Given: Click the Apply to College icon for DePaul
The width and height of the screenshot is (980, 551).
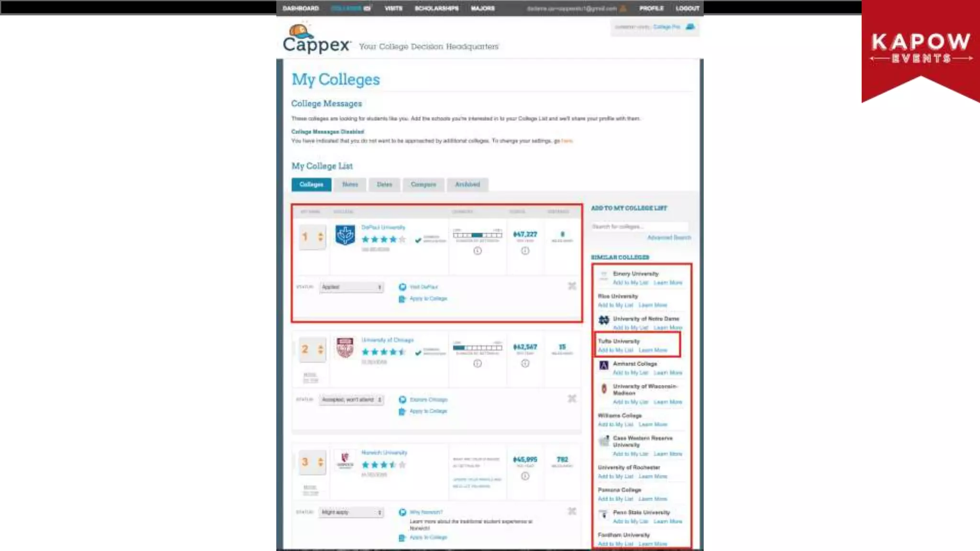Looking at the screenshot, I should click(402, 299).
